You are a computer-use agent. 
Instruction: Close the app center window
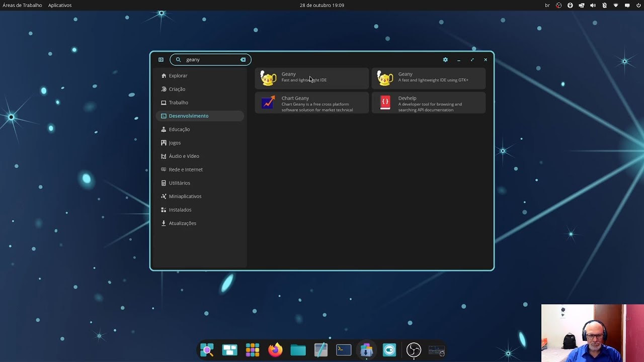(x=486, y=60)
